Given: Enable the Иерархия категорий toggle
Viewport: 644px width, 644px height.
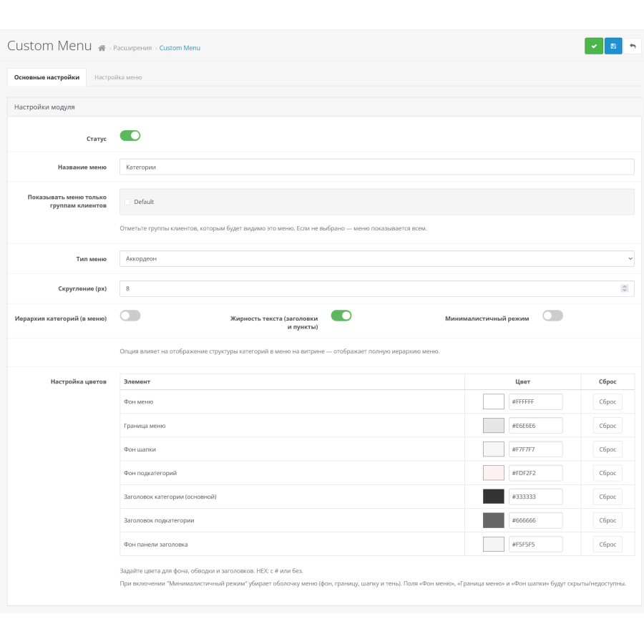Looking at the screenshot, I should [x=130, y=316].
